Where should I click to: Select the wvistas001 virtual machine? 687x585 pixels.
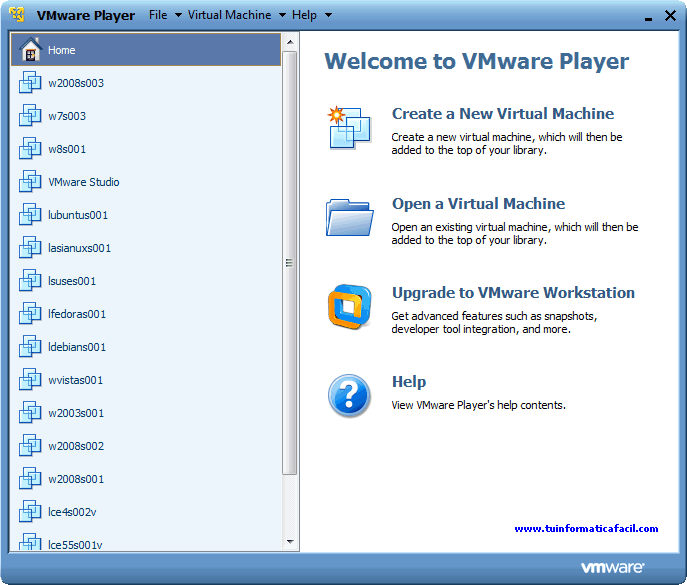click(145, 380)
